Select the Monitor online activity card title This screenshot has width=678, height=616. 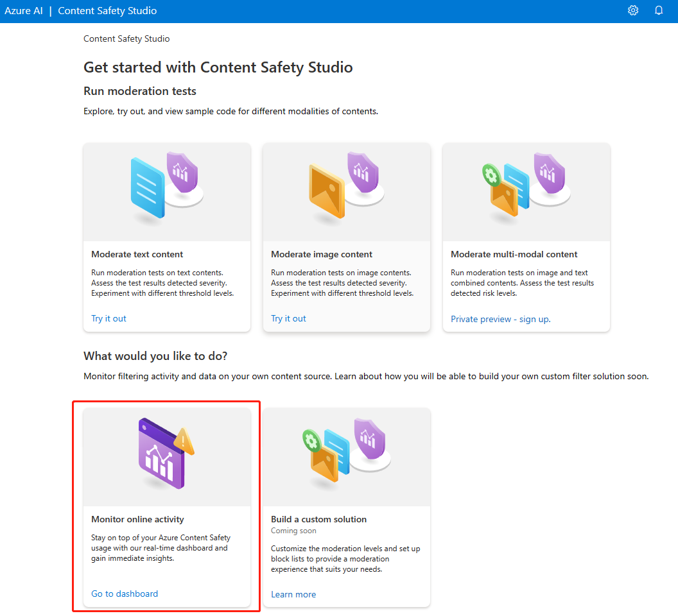(137, 519)
